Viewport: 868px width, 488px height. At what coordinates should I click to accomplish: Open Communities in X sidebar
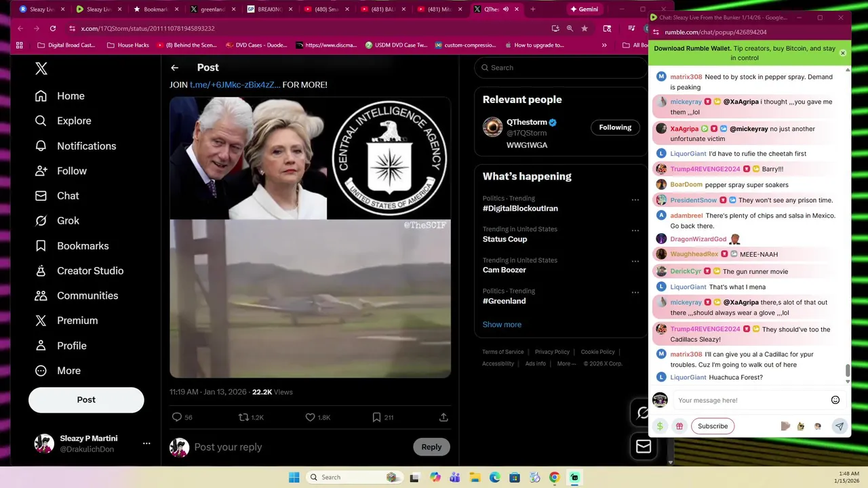[x=76, y=296]
